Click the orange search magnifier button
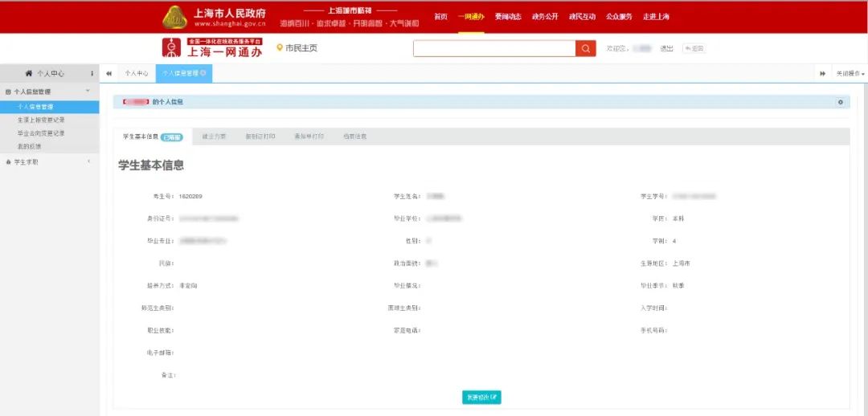 (x=586, y=48)
